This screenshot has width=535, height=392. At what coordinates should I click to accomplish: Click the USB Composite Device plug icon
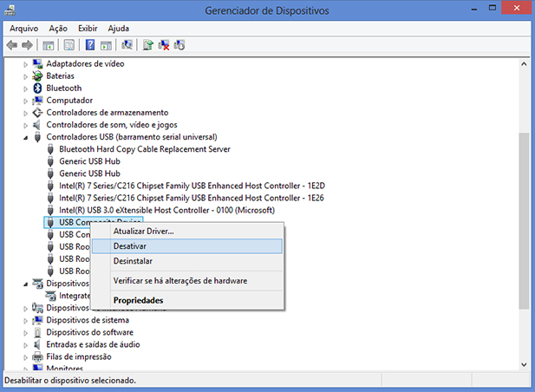[x=50, y=222]
